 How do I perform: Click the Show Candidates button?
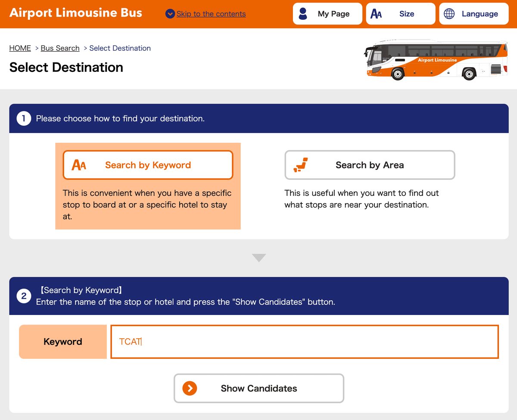259,388
